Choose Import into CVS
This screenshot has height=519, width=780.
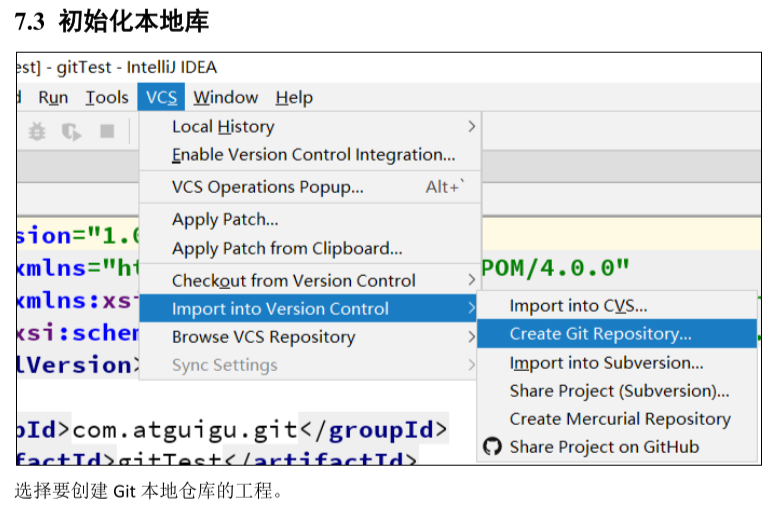[x=617, y=306]
